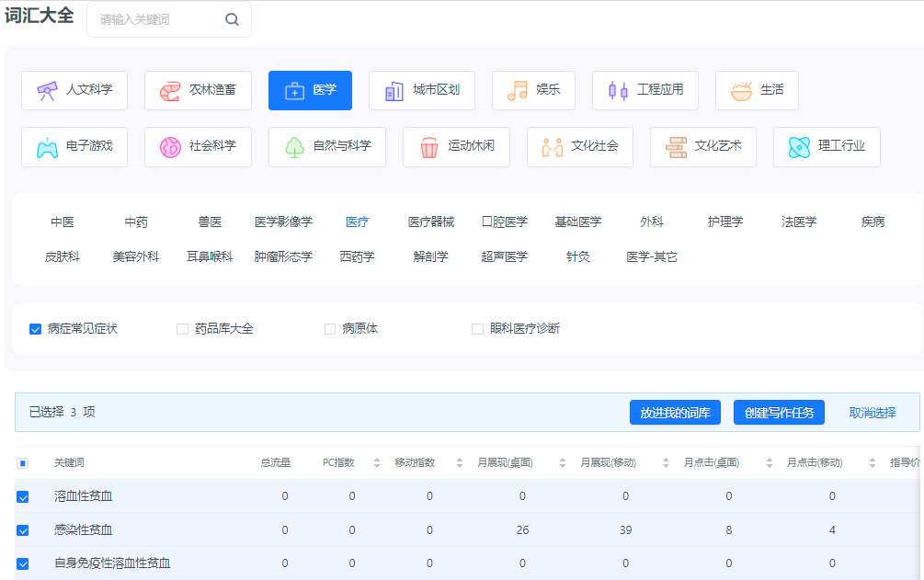The image size is (924, 580).
Task: Click the search magnifier icon
Action: 231,19
